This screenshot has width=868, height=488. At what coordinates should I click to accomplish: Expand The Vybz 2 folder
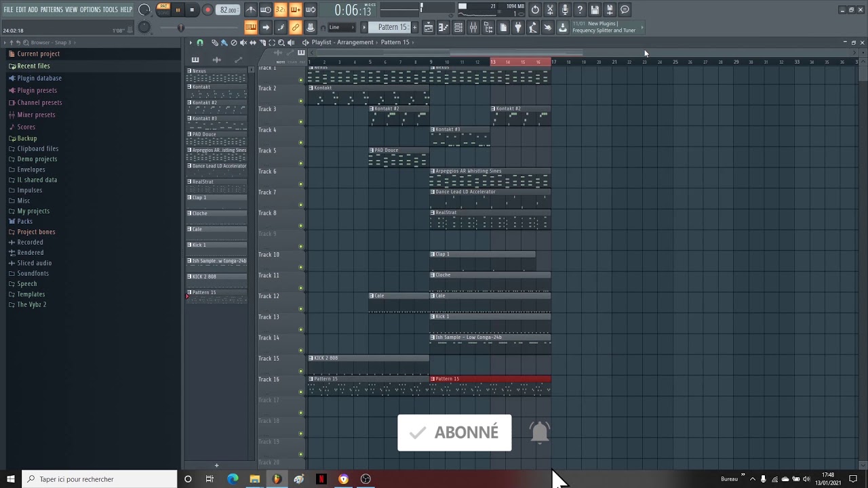(x=31, y=304)
